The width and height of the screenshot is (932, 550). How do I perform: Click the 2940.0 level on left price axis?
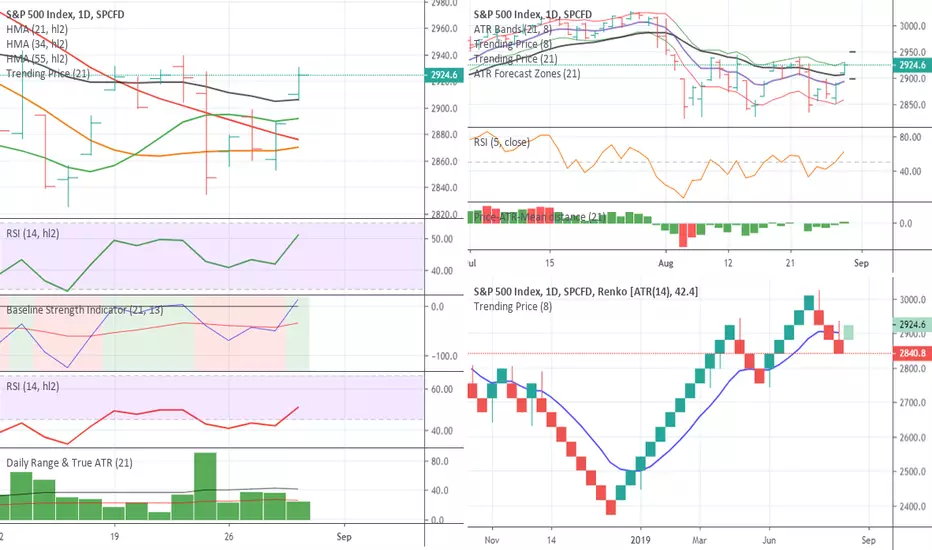click(x=444, y=55)
